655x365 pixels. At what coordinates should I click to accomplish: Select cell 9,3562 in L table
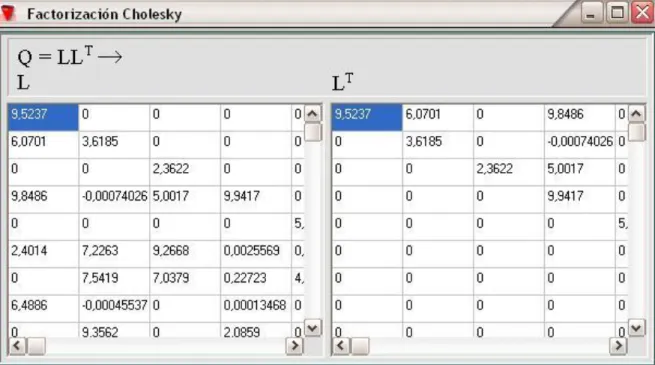(114, 330)
